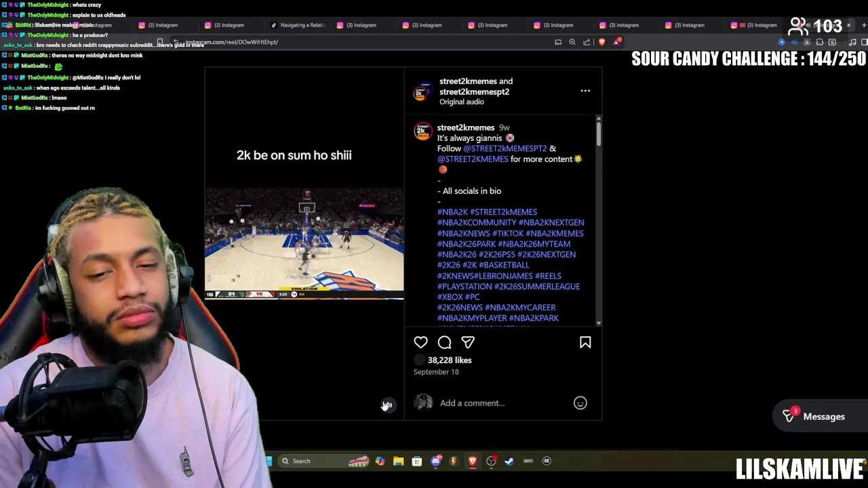
Task: Open Discord from the taskbar
Action: (435, 461)
